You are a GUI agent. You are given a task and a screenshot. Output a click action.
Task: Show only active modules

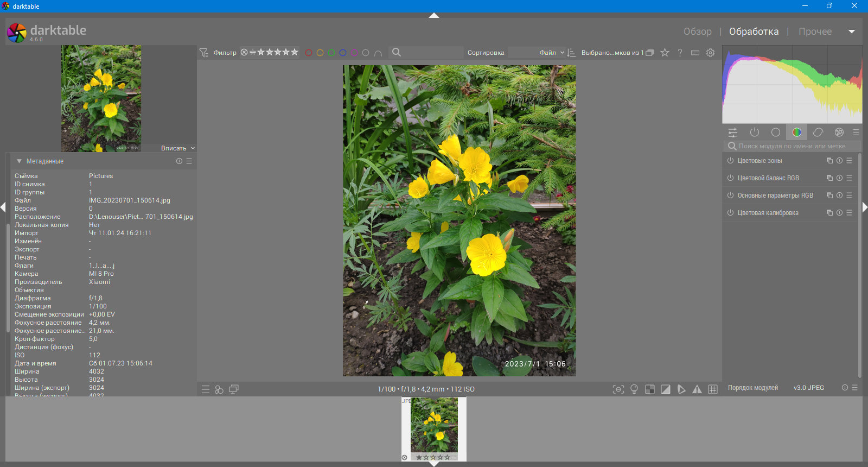(755, 132)
